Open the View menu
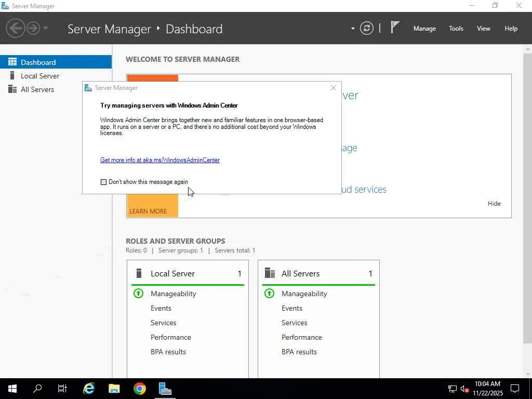The image size is (532, 399). tap(484, 29)
